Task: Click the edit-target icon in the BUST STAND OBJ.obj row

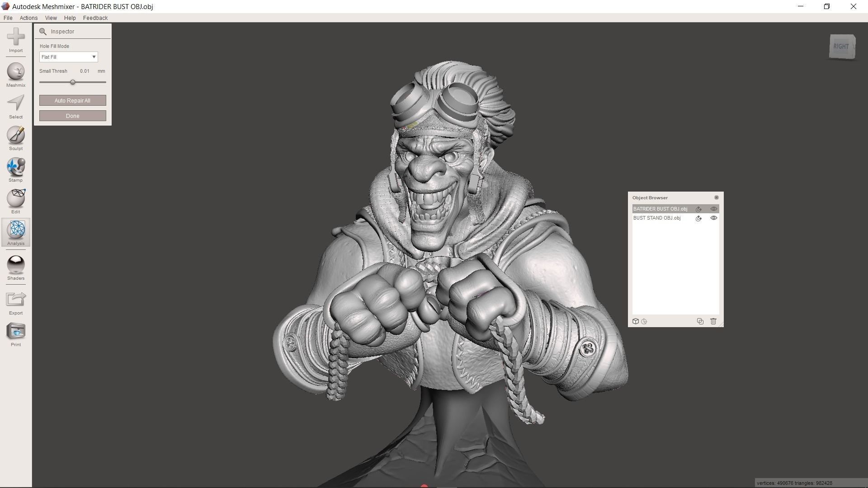Action: pos(698,218)
